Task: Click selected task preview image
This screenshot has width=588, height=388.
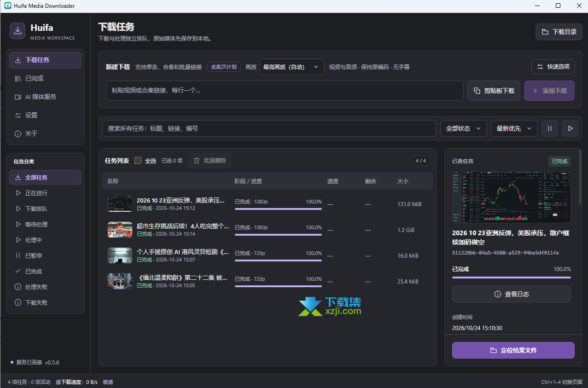Action: [x=511, y=197]
